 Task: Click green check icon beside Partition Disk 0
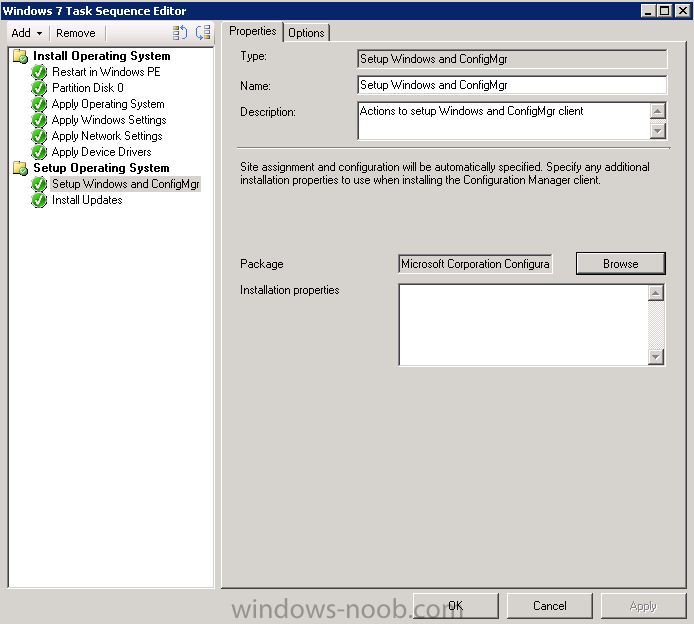[x=39, y=88]
